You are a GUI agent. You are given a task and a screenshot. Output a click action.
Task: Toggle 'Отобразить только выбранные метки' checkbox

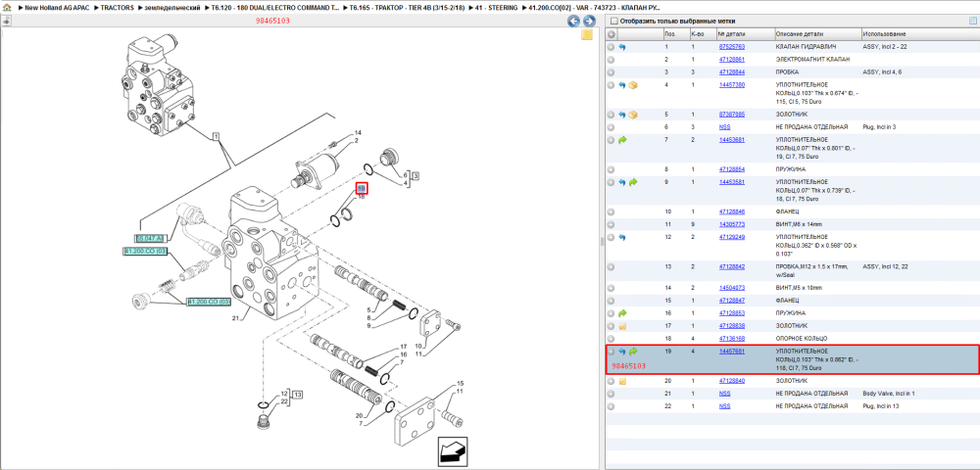tap(613, 21)
